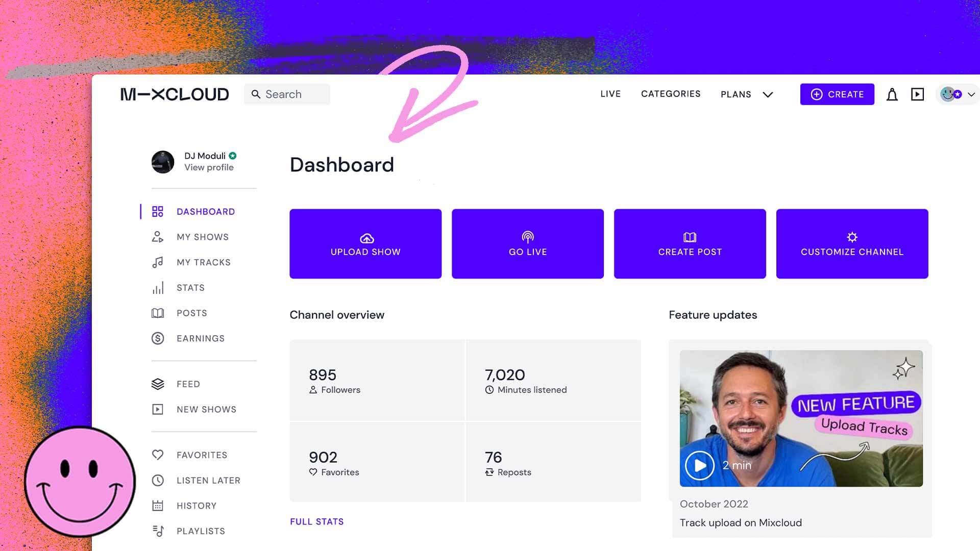Click the search magnifier icon
The height and width of the screenshot is (551, 980).
256,94
